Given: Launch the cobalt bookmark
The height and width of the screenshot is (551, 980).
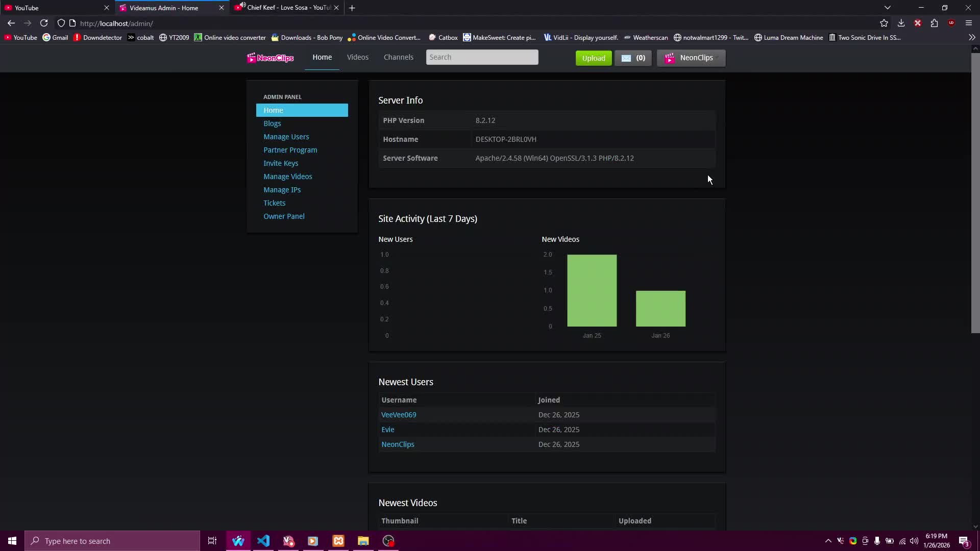Looking at the screenshot, I should (x=140, y=37).
